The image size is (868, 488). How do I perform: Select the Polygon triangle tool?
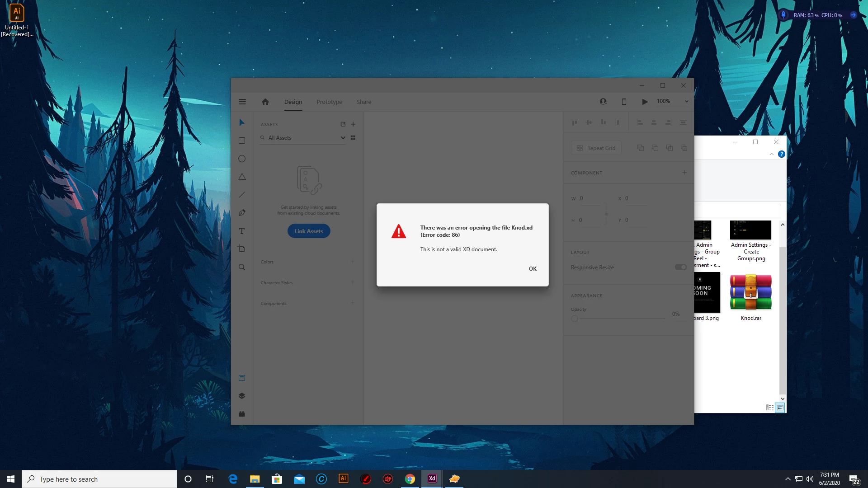[242, 177]
